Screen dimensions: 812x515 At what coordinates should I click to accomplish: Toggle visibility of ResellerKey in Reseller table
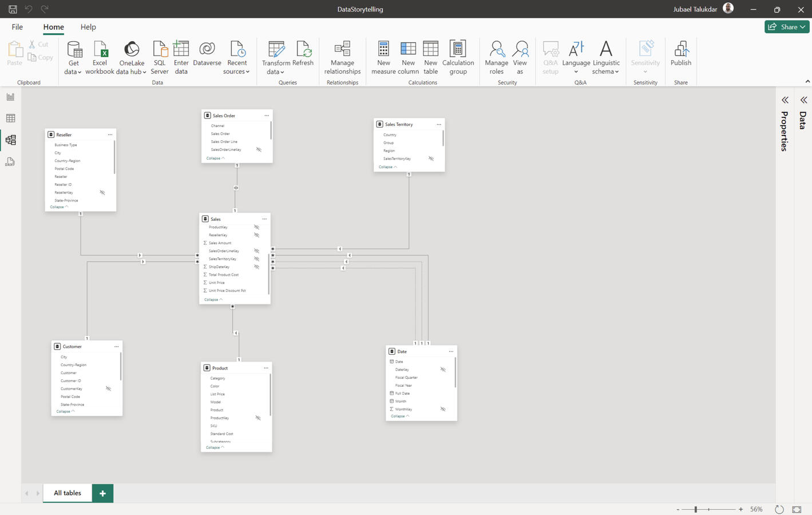pyautogui.click(x=102, y=193)
